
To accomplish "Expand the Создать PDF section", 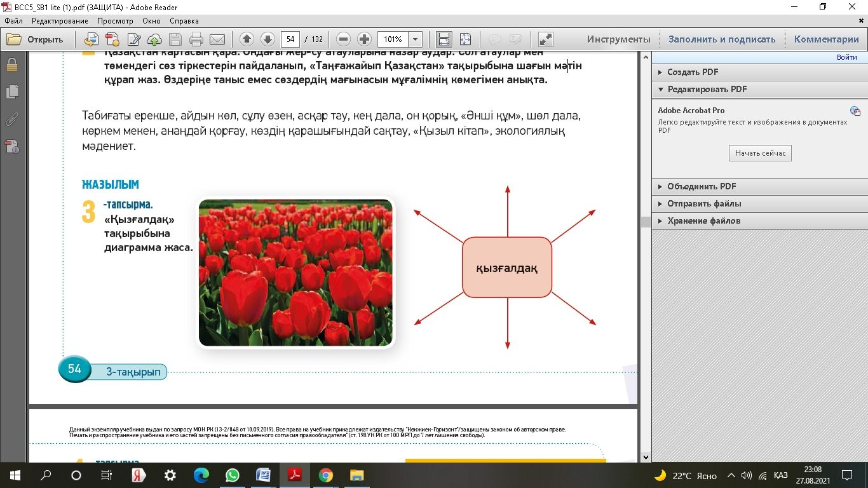I will pyautogui.click(x=693, y=72).
